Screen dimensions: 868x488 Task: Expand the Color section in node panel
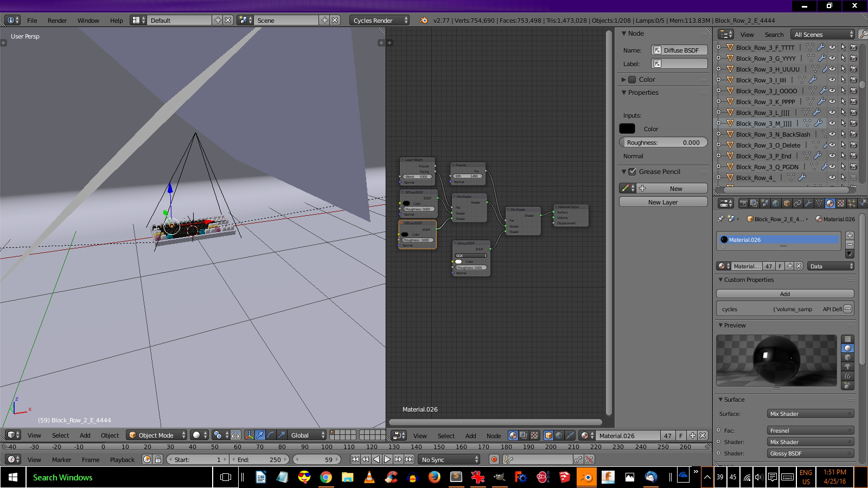624,80
